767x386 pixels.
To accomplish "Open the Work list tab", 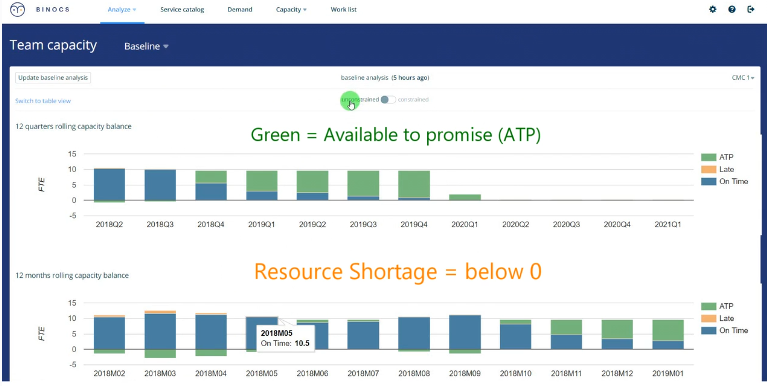I will [x=343, y=9].
